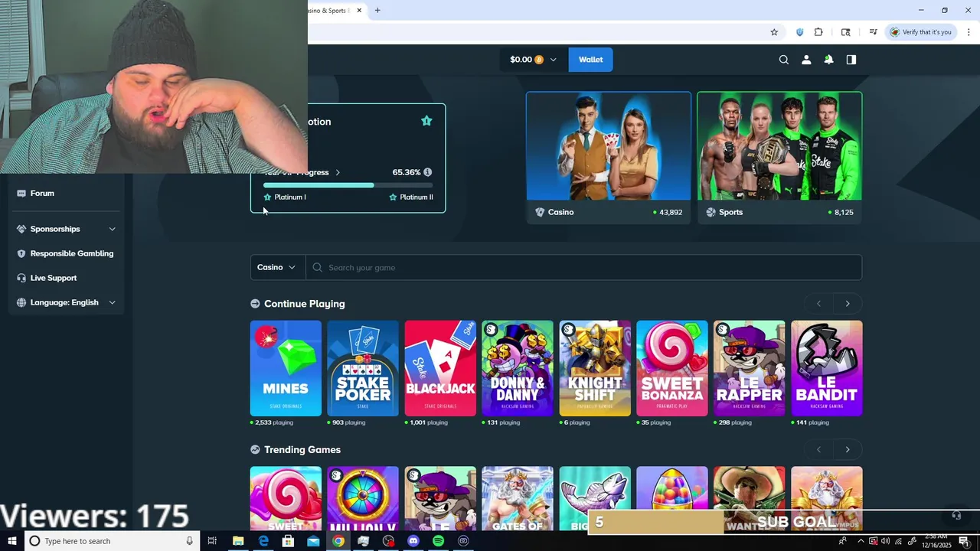980x551 pixels.
Task: Open Million X in Trending Games
Action: coord(363,498)
